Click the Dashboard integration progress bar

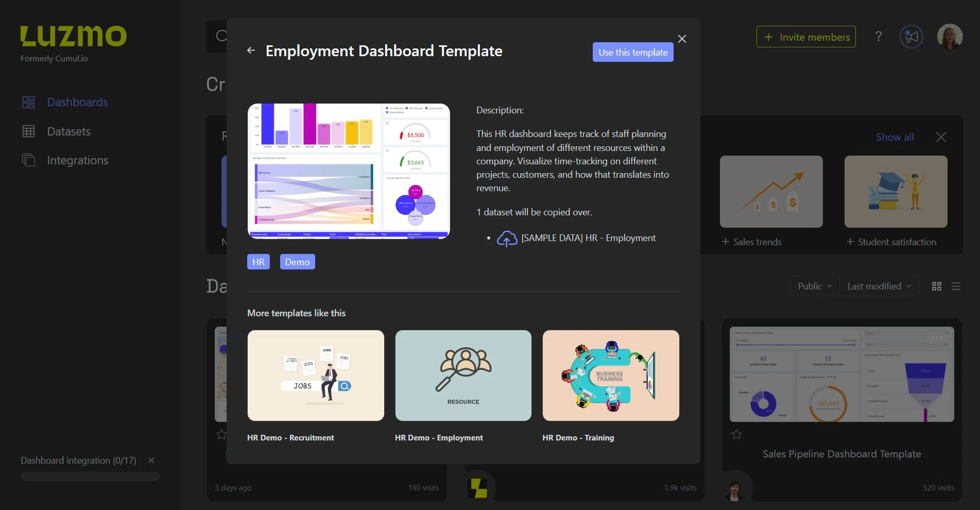(90, 477)
